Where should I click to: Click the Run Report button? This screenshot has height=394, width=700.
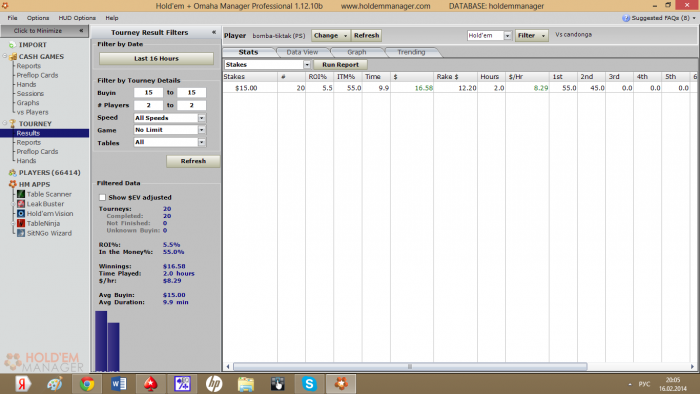(340, 65)
